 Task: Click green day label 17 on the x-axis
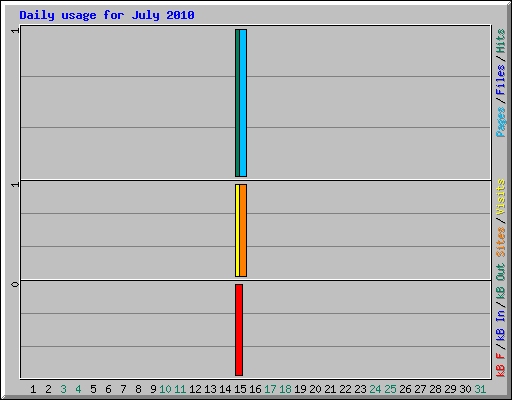point(270,389)
